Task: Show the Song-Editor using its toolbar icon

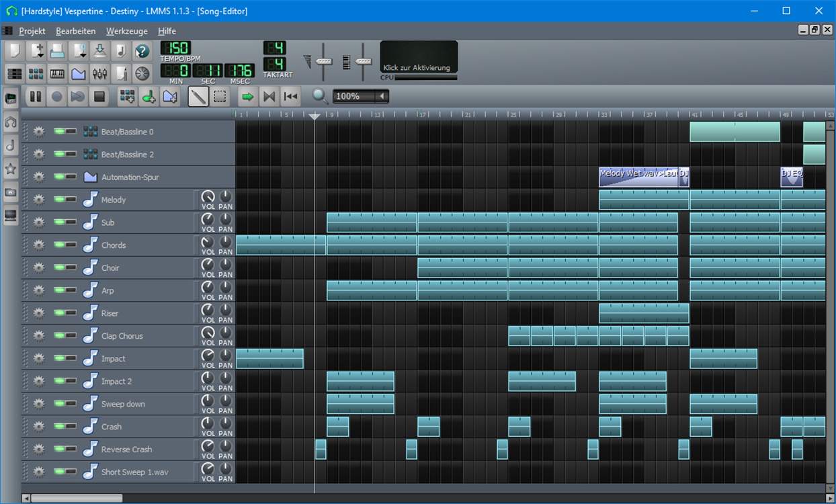Action: click(x=14, y=73)
